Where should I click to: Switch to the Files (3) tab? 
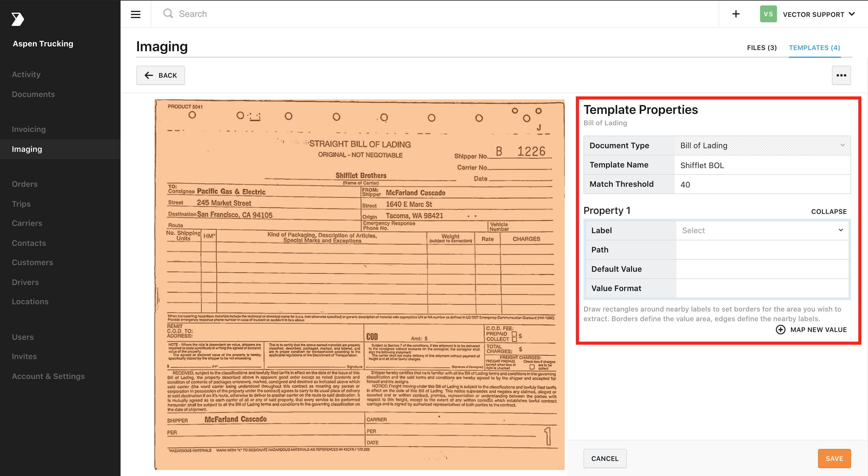click(x=762, y=48)
